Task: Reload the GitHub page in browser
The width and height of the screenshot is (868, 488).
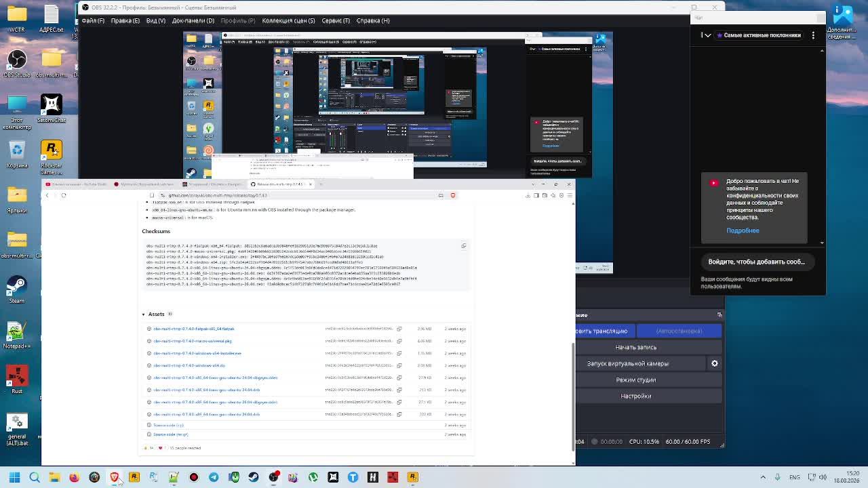Action: click(64, 195)
